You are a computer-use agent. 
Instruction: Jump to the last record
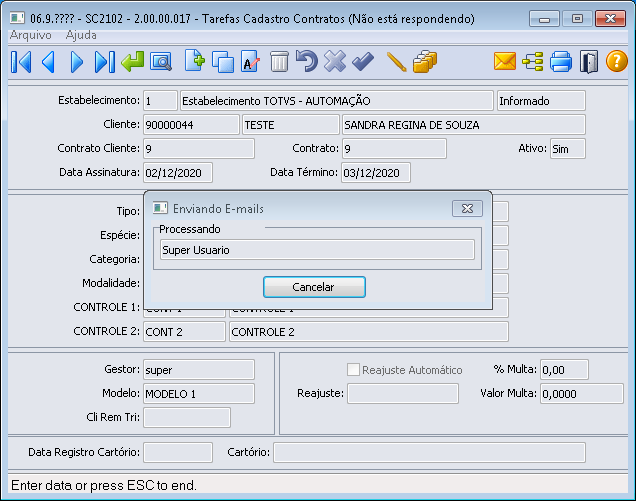click(105, 62)
